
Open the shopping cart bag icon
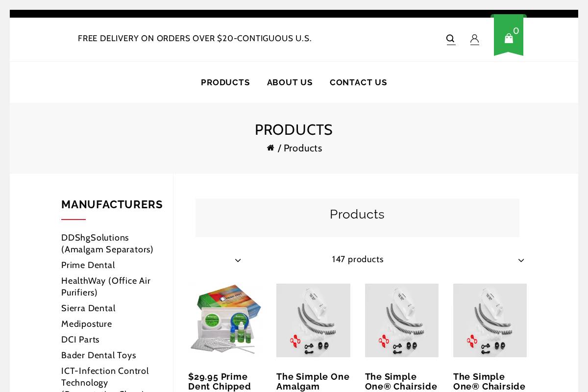coord(509,38)
